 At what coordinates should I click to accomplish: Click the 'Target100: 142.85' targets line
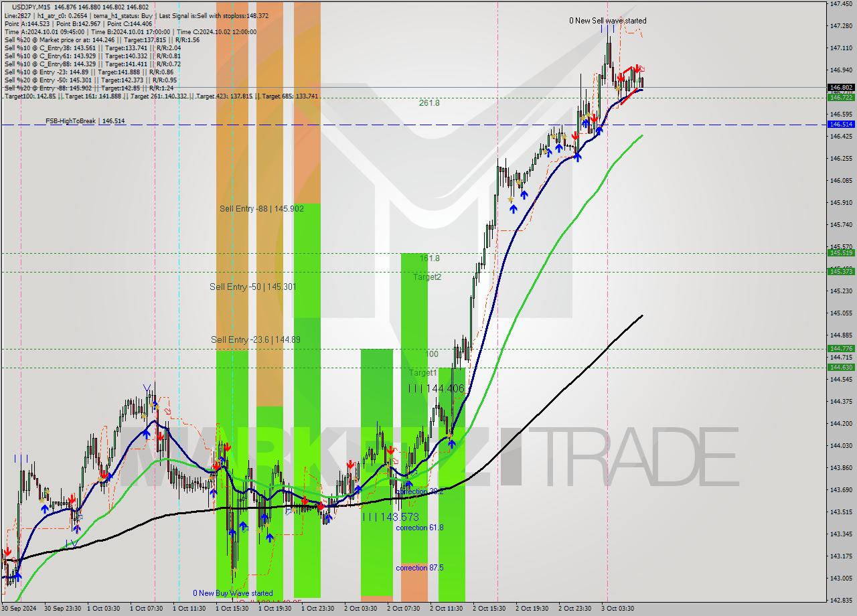click(161, 96)
